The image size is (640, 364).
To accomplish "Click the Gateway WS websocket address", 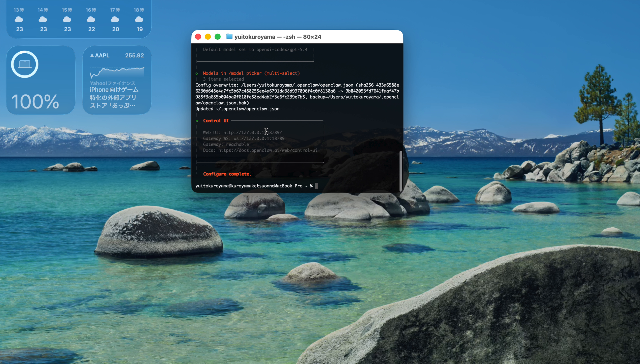I will (x=259, y=138).
